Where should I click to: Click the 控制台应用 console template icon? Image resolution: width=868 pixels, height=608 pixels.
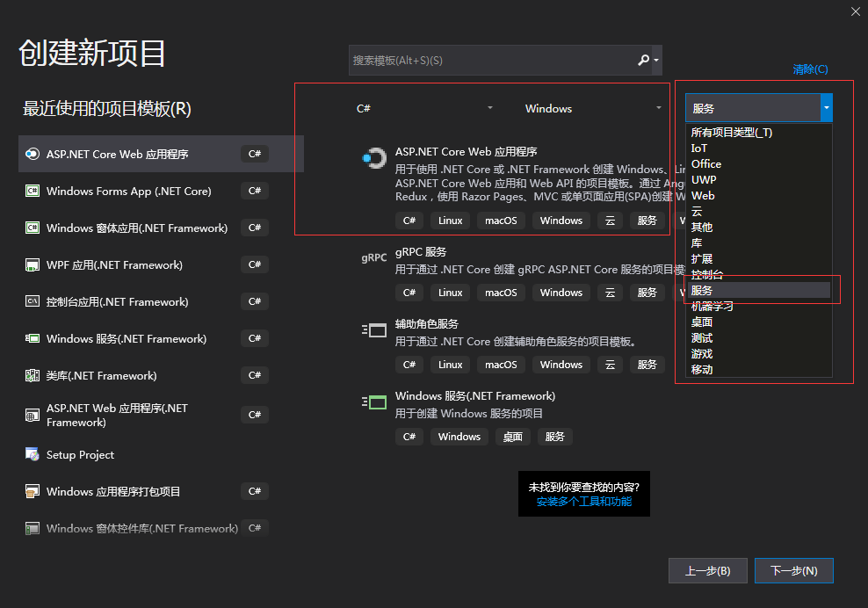tap(33, 301)
